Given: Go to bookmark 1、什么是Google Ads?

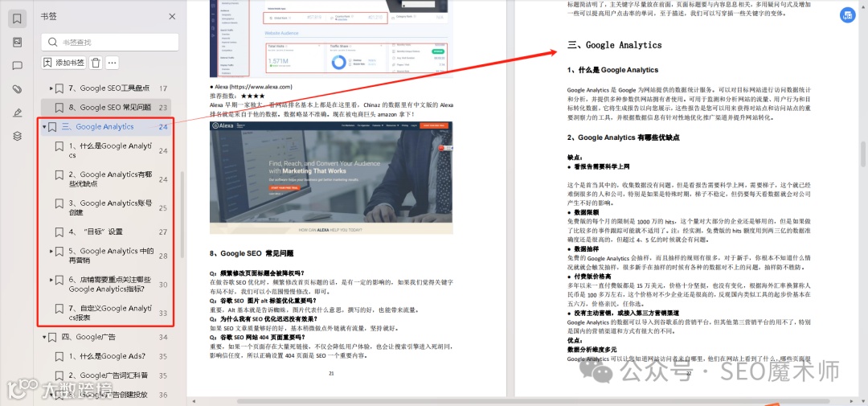Looking at the screenshot, I should [x=108, y=356].
